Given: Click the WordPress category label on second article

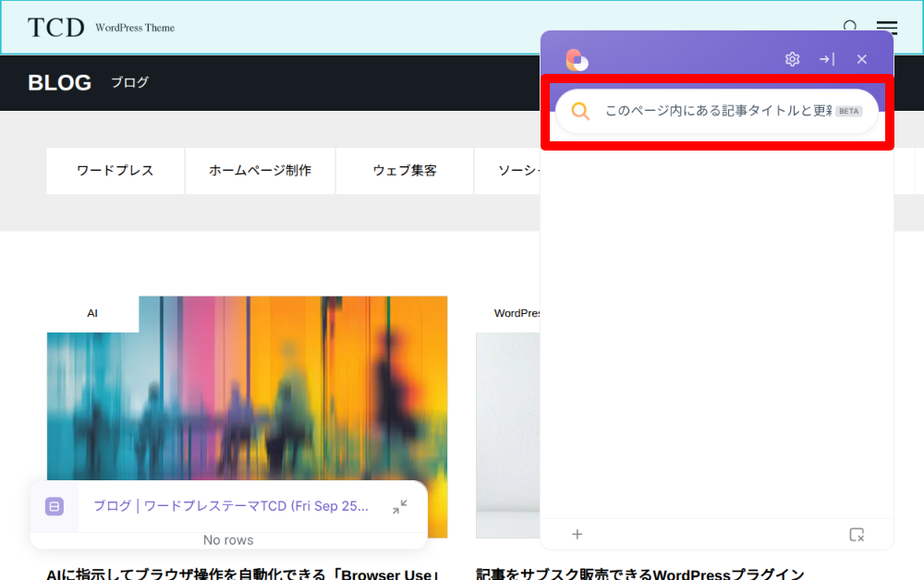Looking at the screenshot, I should [517, 313].
